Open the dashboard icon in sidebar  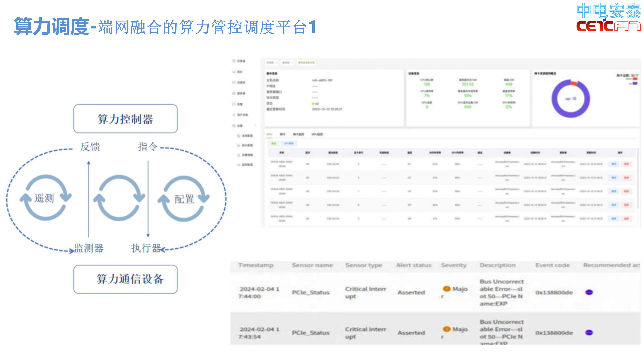pos(234,61)
